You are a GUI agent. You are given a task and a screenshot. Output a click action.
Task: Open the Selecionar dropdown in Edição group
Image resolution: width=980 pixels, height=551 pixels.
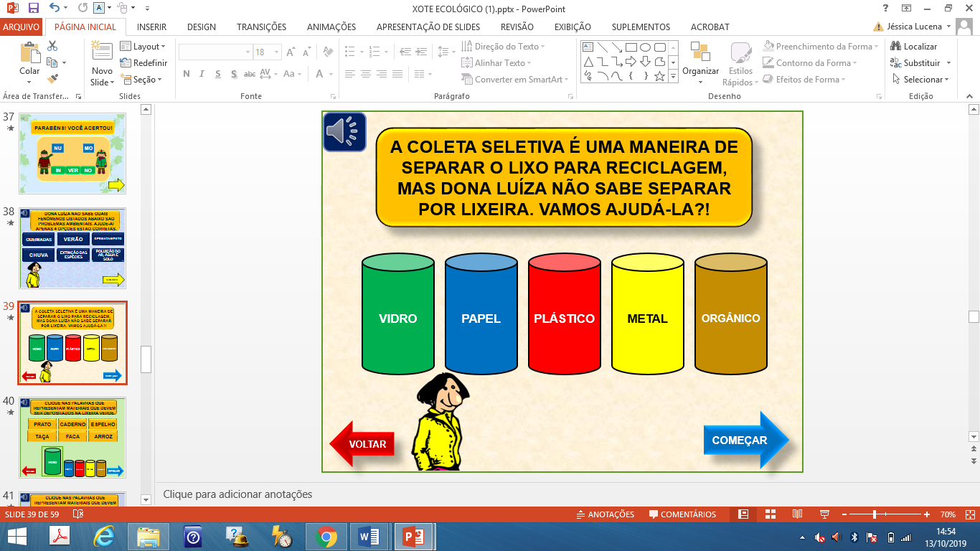[x=921, y=80]
